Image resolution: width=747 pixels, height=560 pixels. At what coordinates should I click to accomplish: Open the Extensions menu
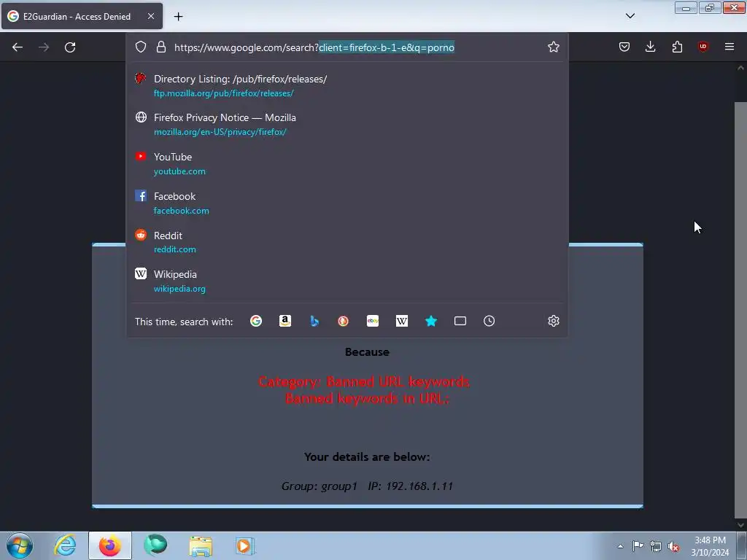click(x=677, y=47)
